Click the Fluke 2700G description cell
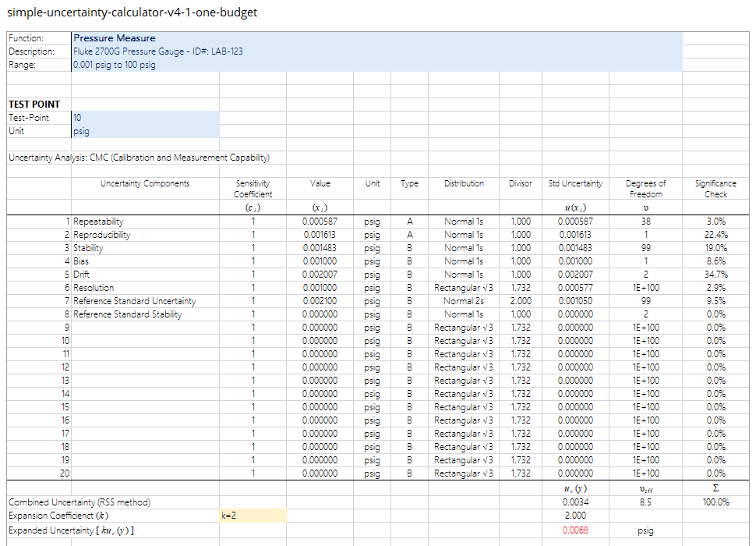This screenshot has width=756, height=546. pyautogui.click(x=376, y=51)
